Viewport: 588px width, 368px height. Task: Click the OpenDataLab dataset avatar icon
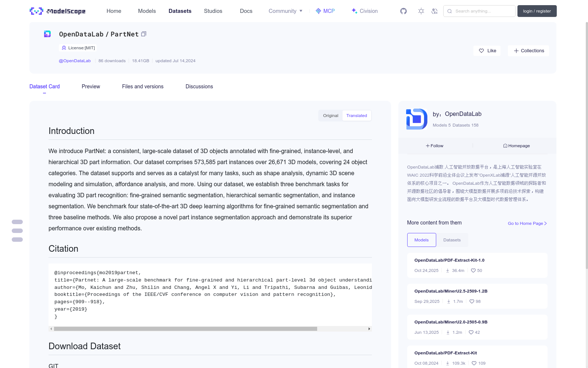47,34
